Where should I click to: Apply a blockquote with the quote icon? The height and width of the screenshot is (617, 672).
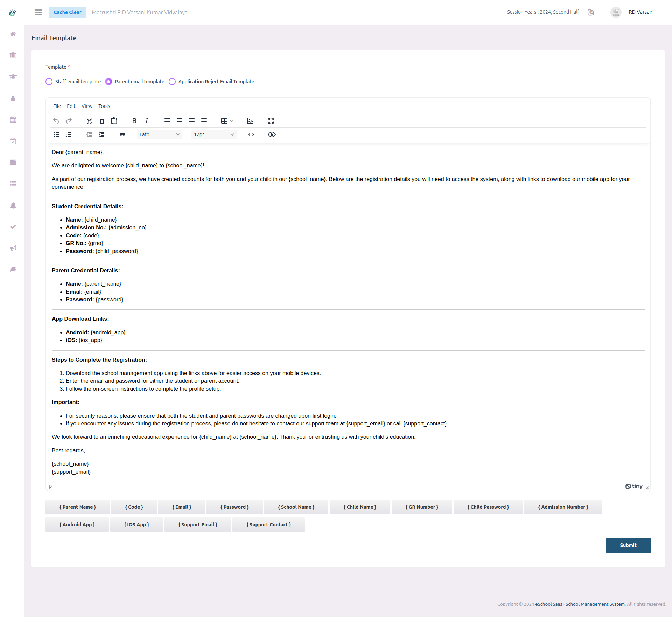122,134
